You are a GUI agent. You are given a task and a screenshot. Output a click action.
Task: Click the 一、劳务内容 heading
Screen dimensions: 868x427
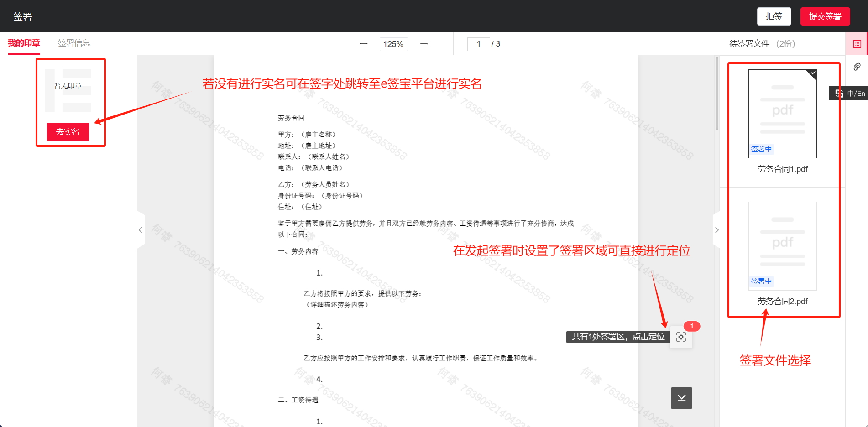point(298,251)
